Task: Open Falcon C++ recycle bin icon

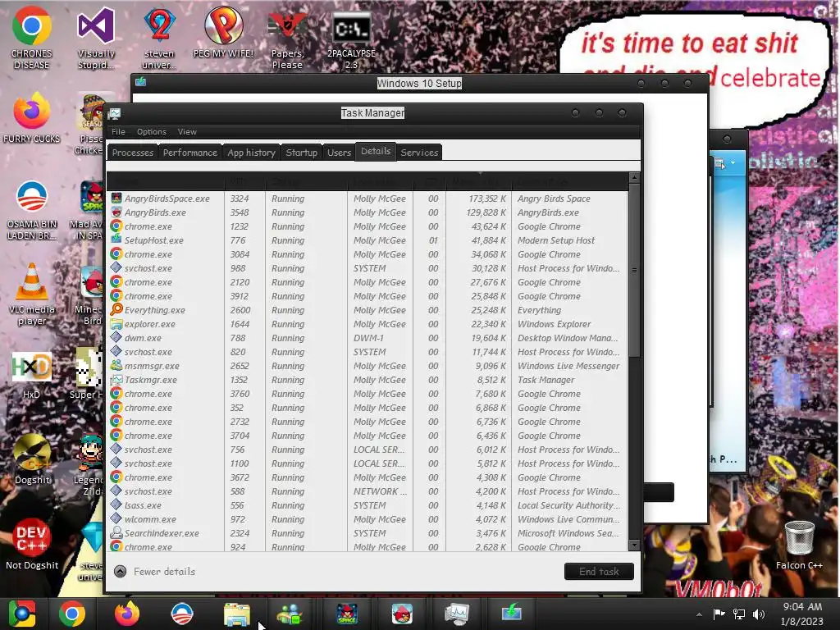Action: pos(799,545)
